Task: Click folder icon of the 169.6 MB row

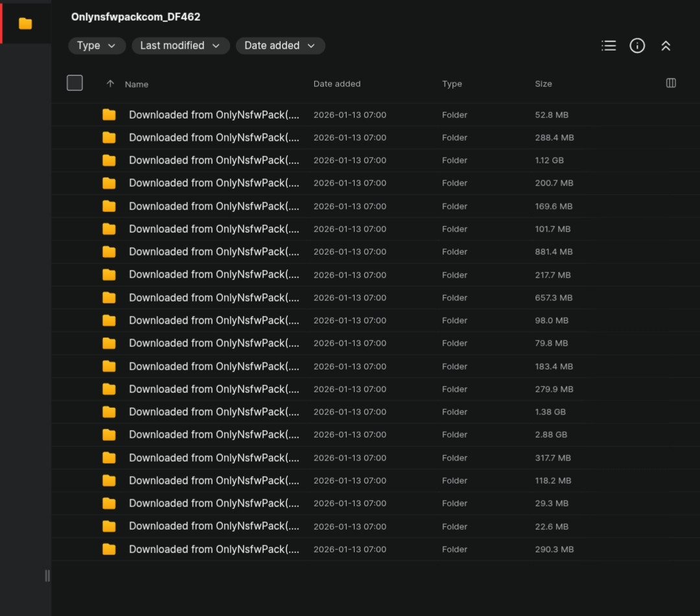Action: pos(109,206)
